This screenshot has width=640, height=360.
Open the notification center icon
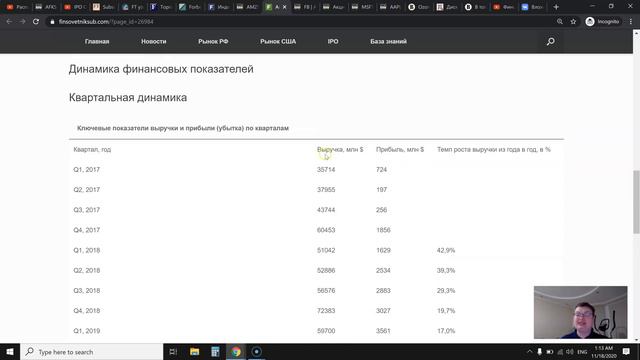[626, 351]
